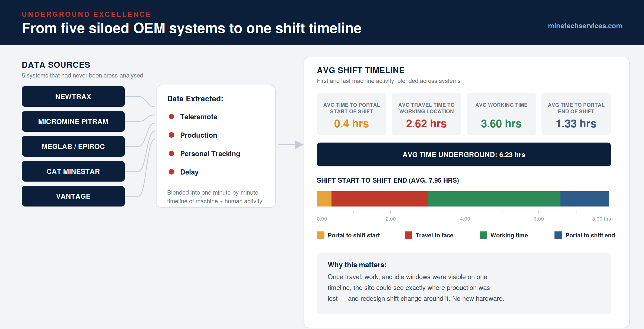Click the 'First and last machine activity' subtitle
644x329 pixels.
(388, 81)
